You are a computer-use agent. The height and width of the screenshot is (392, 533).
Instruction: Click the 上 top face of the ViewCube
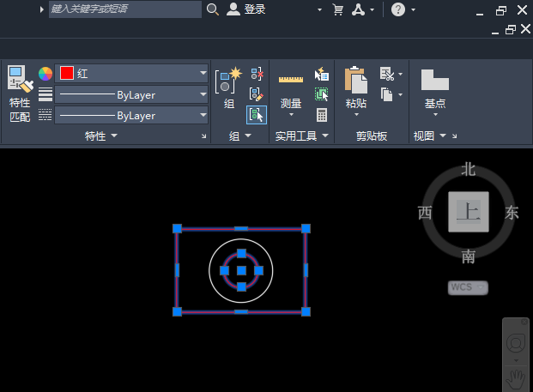tap(469, 212)
